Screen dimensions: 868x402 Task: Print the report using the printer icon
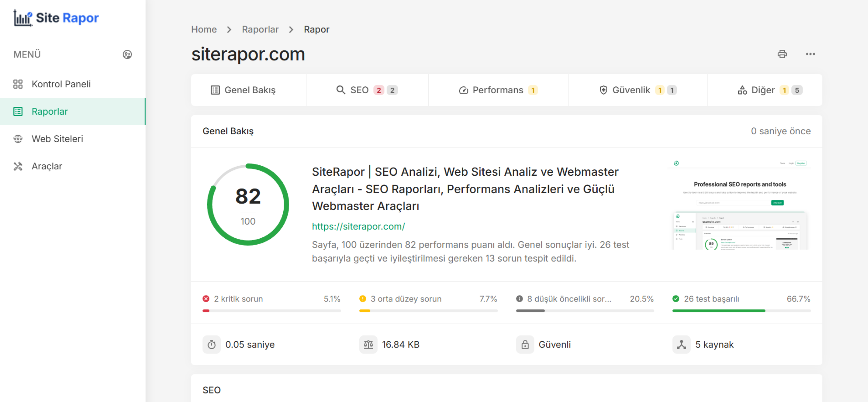point(782,54)
